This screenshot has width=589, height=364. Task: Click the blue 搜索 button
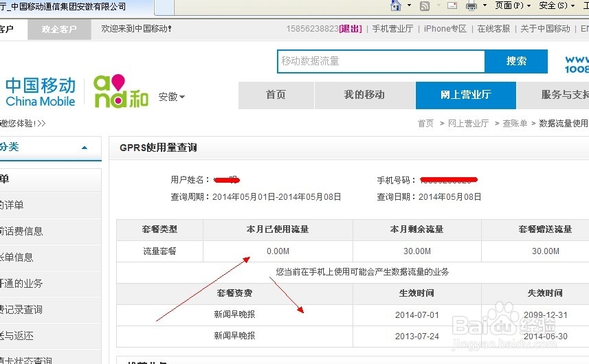[516, 61]
